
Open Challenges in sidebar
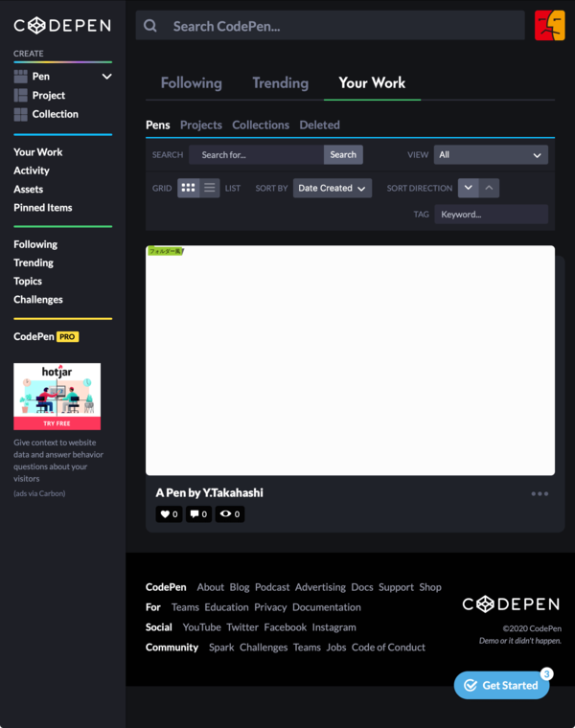click(x=38, y=300)
